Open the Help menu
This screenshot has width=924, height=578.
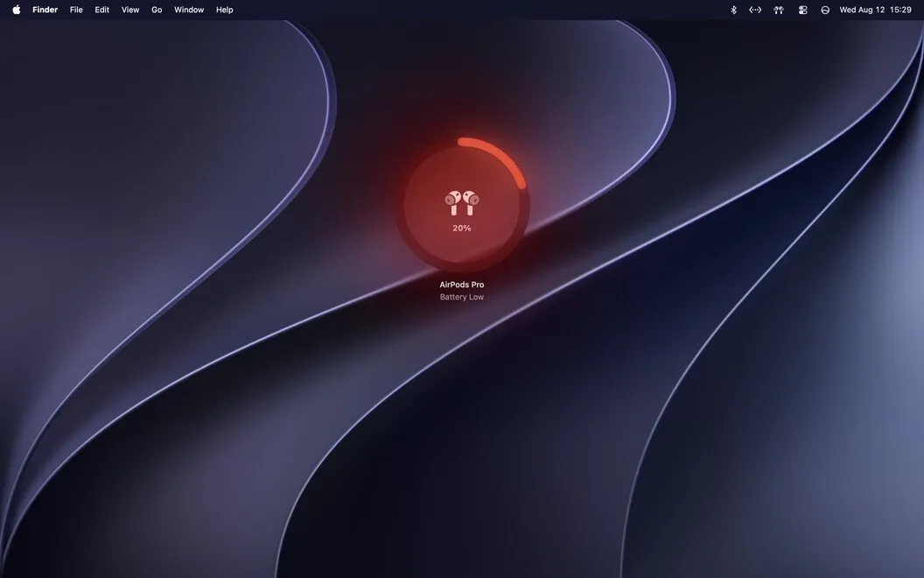point(225,10)
